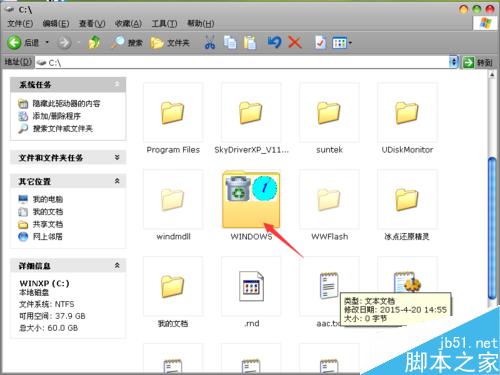Screen dimensions: 500x375
Task: Open the 收藏(A) menu
Action: coord(128,23)
